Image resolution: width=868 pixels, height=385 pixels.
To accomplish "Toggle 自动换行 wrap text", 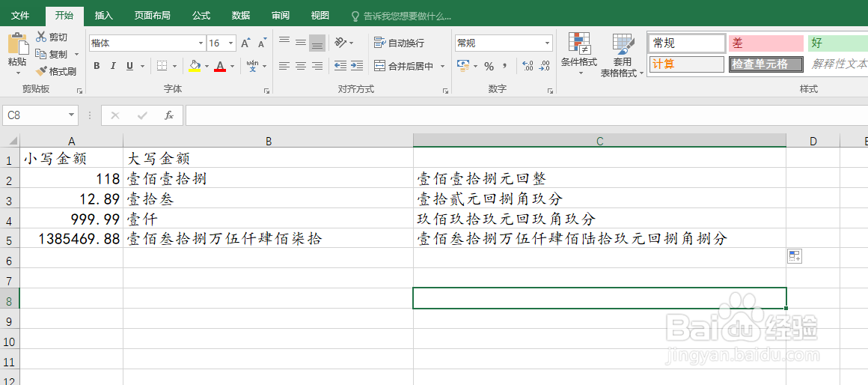I will [x=399, y=43].
